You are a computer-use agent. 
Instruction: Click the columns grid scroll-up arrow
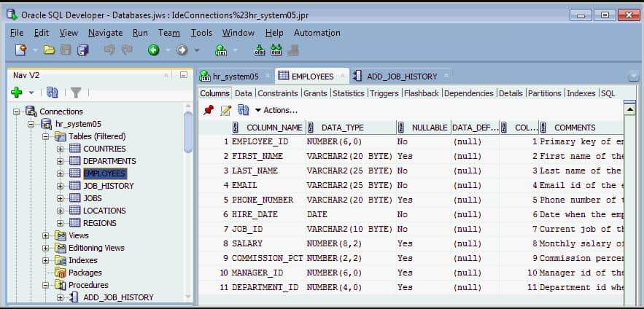(x=629, y=109)
